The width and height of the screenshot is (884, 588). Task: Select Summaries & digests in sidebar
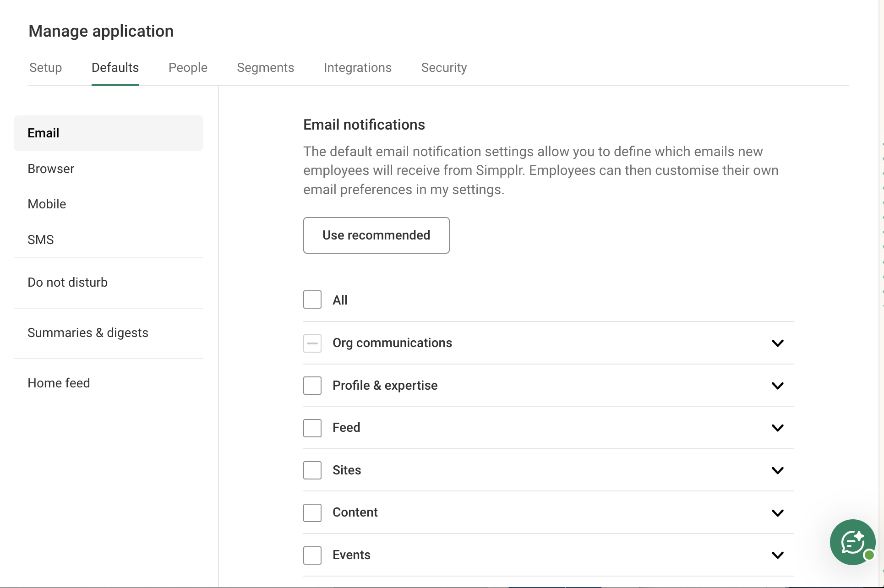click(x=88, y=333)
